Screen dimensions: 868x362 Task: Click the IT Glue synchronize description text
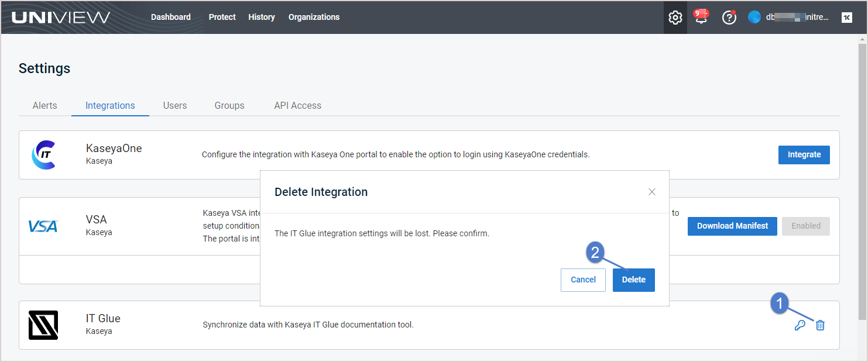point(308,325)
